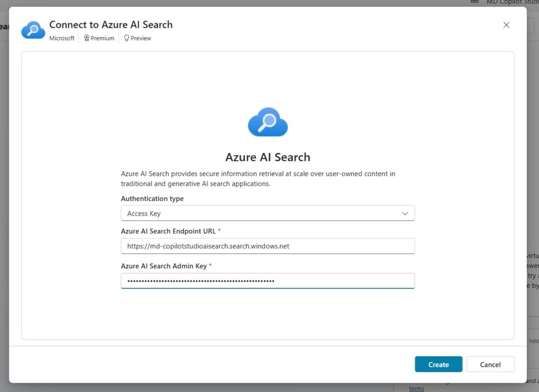Expand Access Key dropdown chevron

point(405,213)
